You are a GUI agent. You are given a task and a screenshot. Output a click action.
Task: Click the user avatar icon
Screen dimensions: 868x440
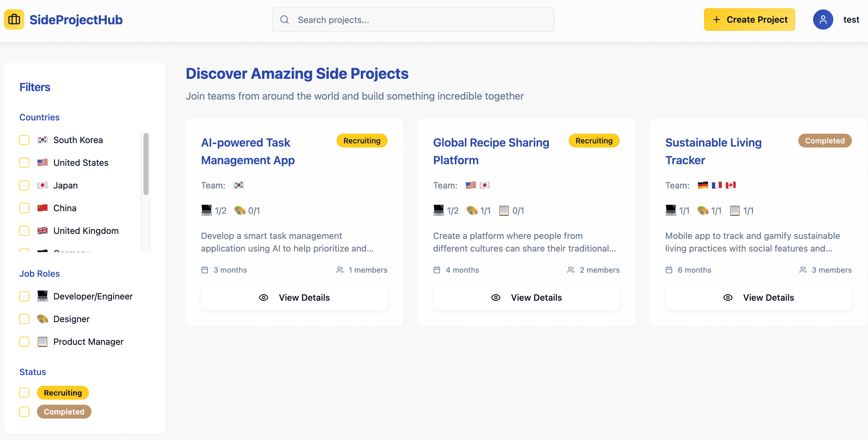coord(823,20)
